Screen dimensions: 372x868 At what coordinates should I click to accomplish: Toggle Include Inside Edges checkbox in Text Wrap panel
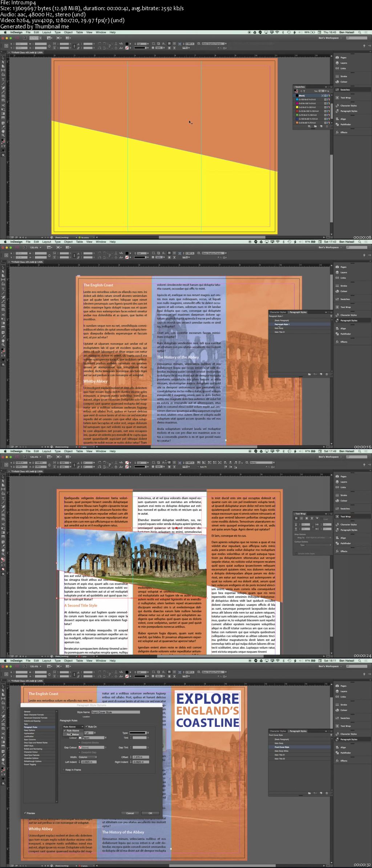pos(296,553)
